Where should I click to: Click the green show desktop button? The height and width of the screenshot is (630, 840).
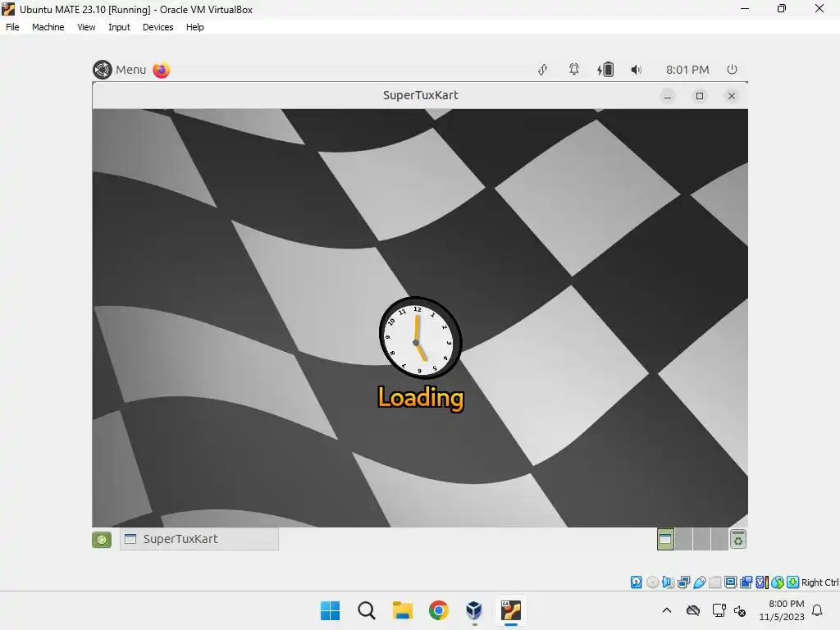[102, 540]
